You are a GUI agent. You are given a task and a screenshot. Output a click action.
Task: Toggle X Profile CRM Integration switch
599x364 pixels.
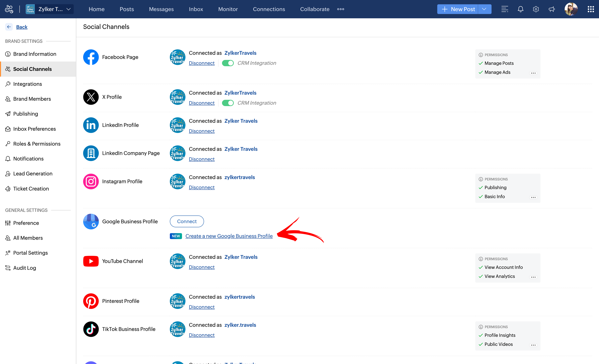tap(228, 103)
